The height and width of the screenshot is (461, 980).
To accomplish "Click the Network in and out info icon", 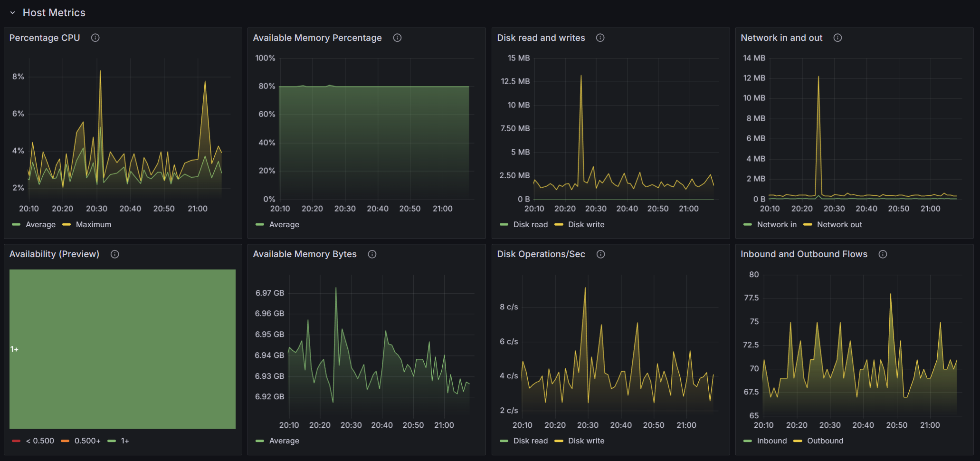I will coord(838,38).
